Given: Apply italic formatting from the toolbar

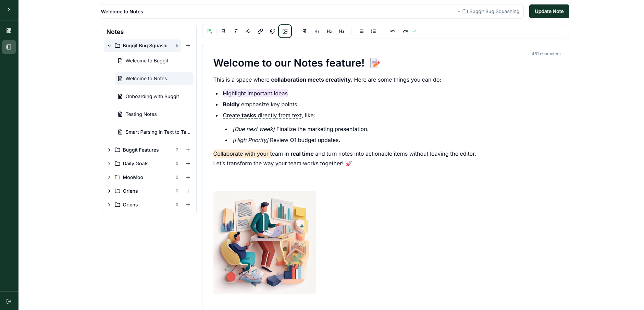Looking at the screenshot, I should tap(236, 31).
